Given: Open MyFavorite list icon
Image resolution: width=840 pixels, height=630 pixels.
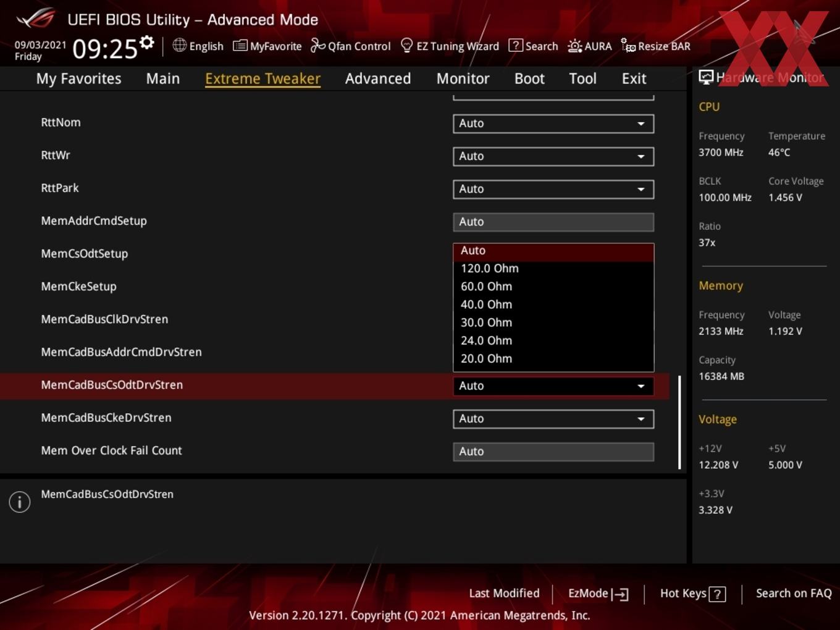Looking at the screenshot, I should (240, 46).
